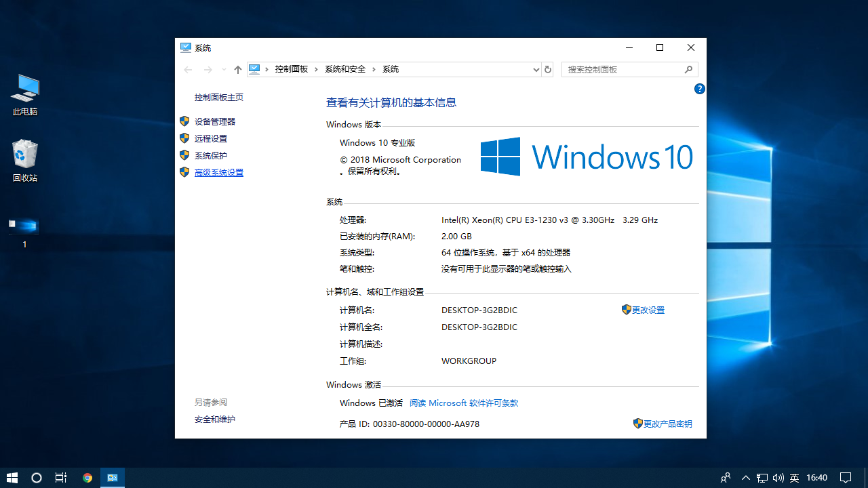Navigate to 控制面板 in the breadcrumb
868x488 pixels.
(292, 69)
